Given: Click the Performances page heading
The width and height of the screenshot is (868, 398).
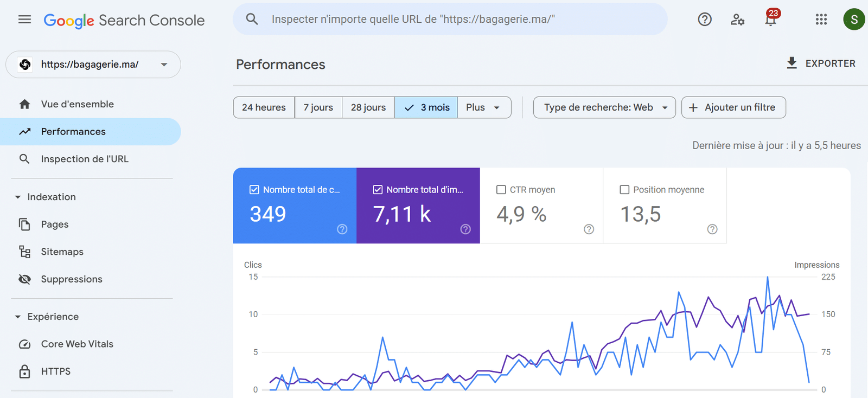Looking at the screenshot, I should 280,65.
